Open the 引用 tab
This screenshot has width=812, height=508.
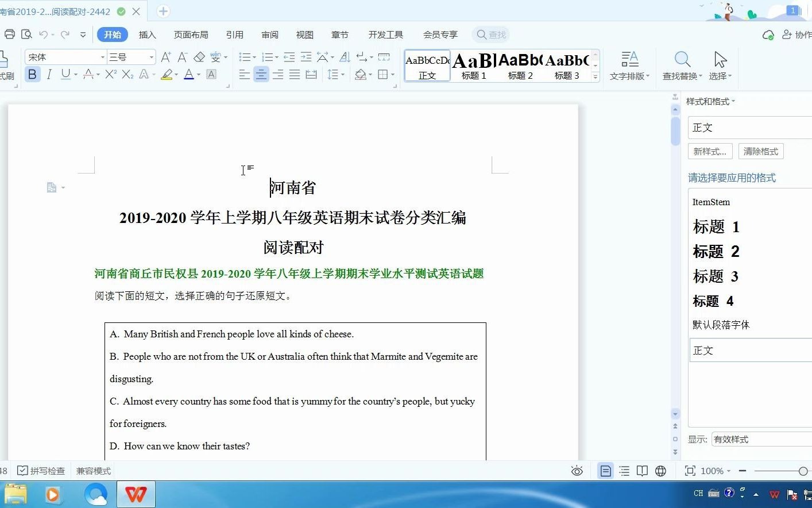click(x=235, y=34)
